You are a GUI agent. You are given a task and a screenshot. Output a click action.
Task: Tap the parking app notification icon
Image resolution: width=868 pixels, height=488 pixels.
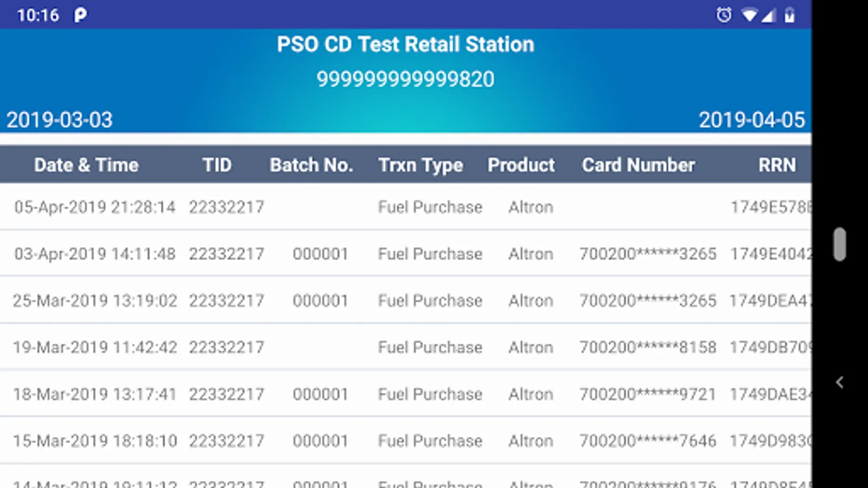[x=80, y=15]
